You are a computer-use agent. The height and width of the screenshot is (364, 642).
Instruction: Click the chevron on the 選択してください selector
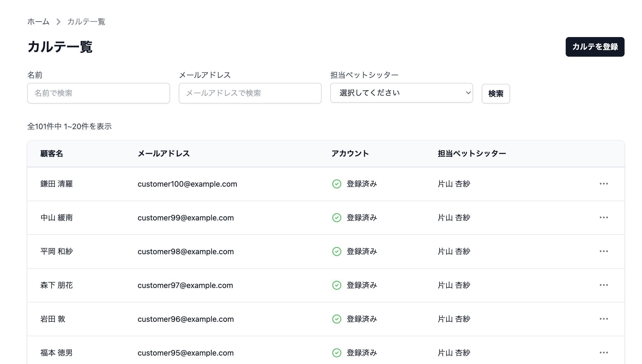pyautogui.click(x=468, y=93)
